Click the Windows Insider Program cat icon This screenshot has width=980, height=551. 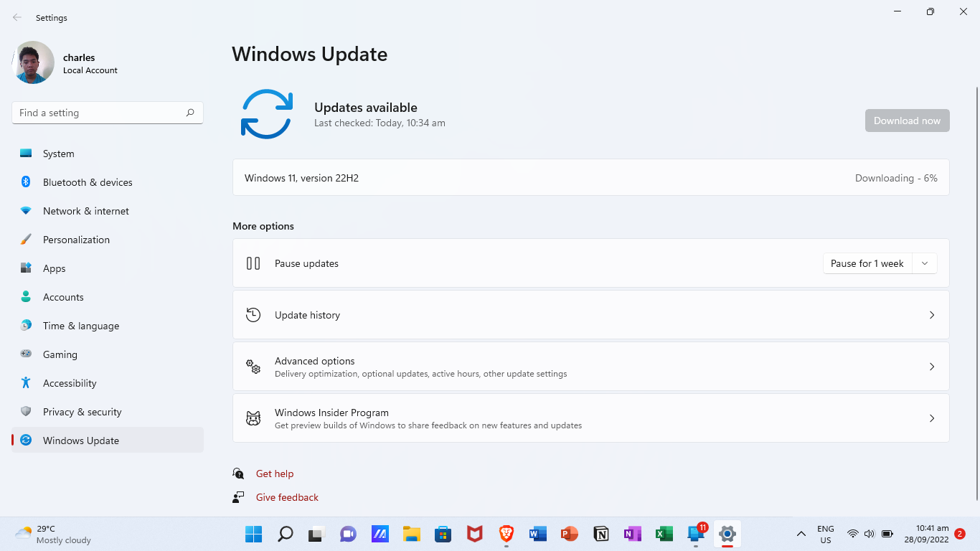(x=253, y=418)
